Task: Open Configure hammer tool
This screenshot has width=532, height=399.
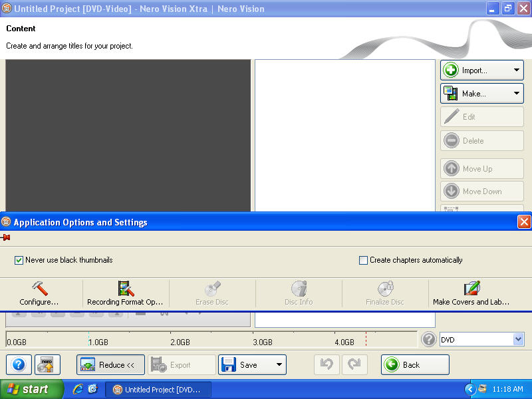Action: pyautogui.click(x=39, y=293)
